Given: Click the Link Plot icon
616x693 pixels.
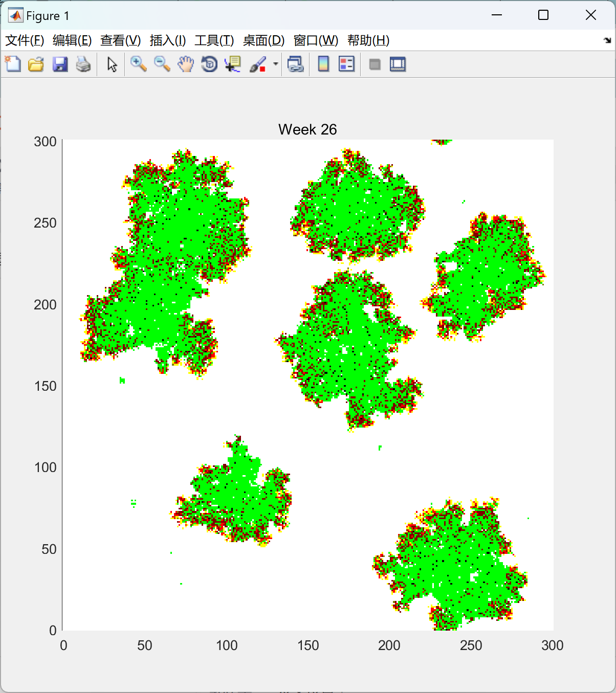Looking at the screenshot, I should (x=295, y=64).
